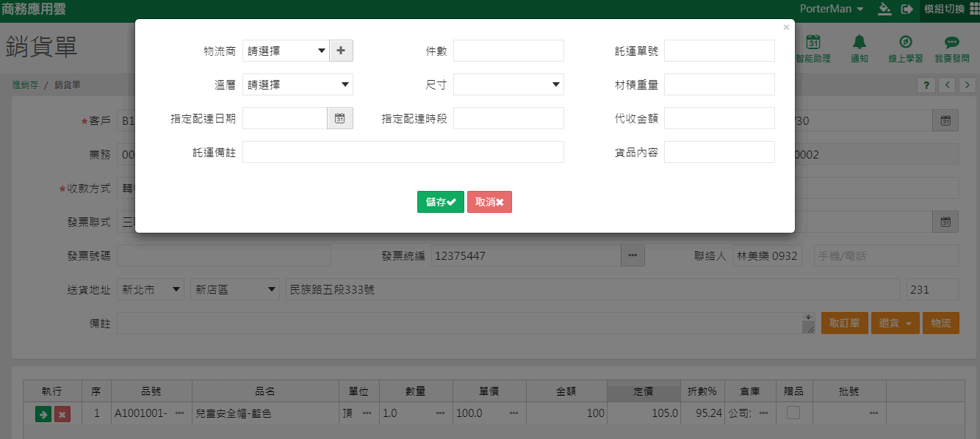
Task: Open 數量 lookup dots in row 1
Action: [440, 413]
